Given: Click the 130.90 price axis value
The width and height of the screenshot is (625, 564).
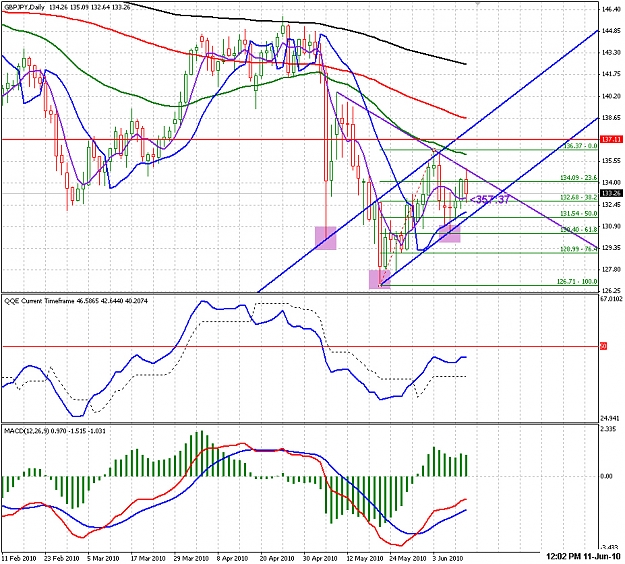Looking at the screenshot, I should click(612, 226).
